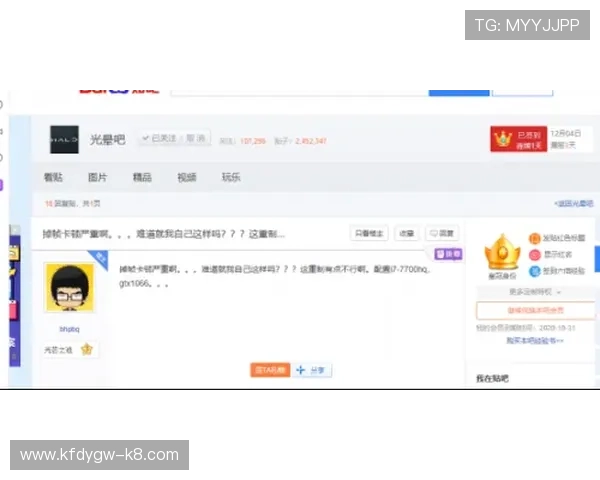
Task: Click the 回复 reply button with bubble icon
Action: pos(442,233)
